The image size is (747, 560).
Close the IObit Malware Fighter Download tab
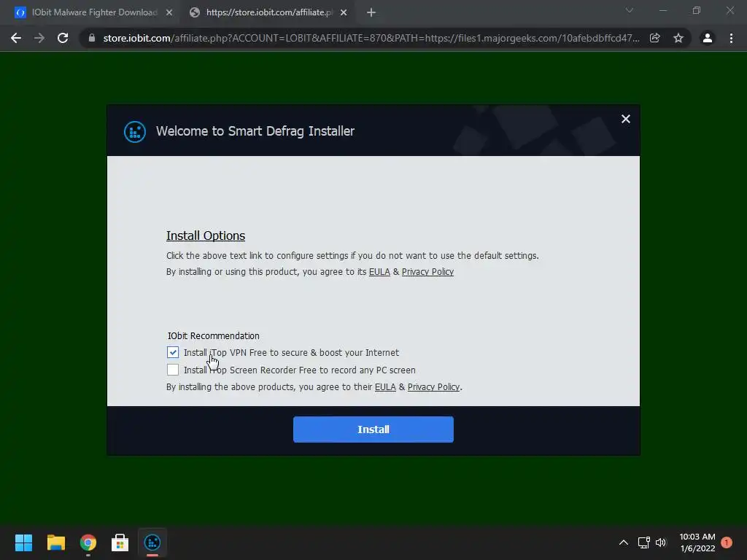click(x=169, y=13)
